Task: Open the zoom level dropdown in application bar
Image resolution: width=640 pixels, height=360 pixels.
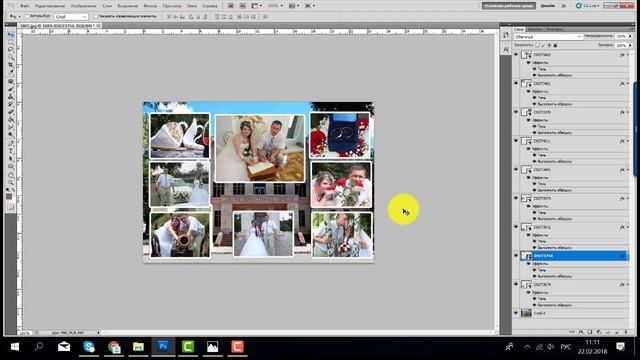Action: 275,6
